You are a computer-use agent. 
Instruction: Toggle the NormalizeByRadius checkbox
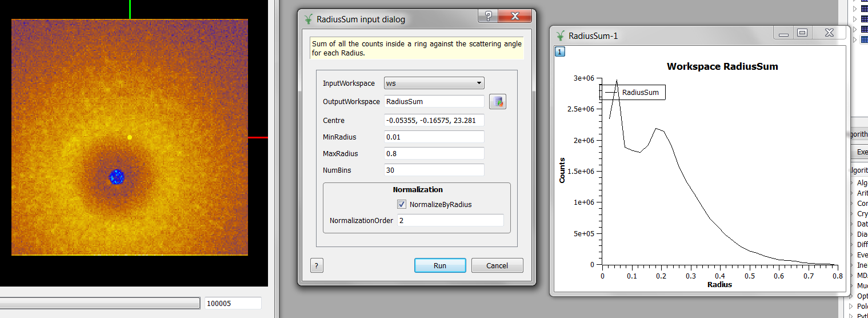tap(402, 204)
